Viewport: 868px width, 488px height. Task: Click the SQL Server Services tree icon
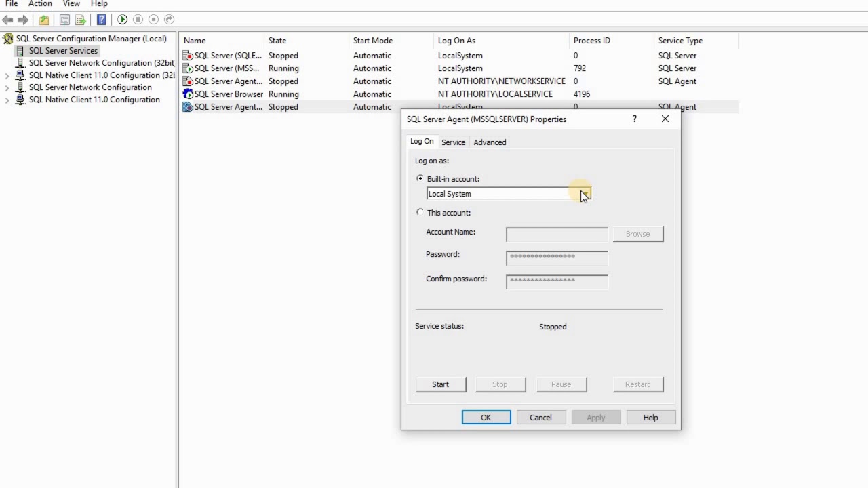tap(20, 51)
